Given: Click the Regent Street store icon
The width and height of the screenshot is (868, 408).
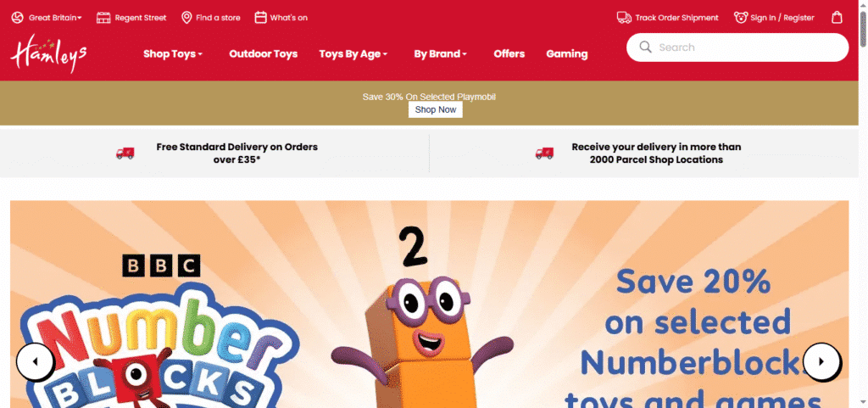Looking at the screenshot, I should pyautogui.click(x=103, y=18).
